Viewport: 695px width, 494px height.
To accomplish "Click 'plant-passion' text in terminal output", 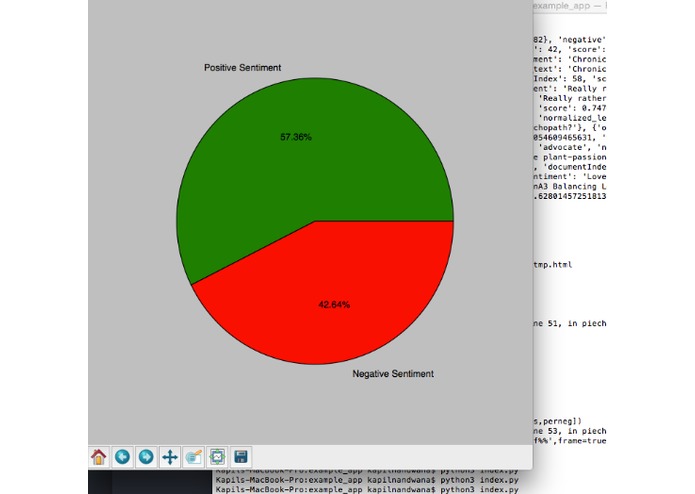I will [574, 157].
